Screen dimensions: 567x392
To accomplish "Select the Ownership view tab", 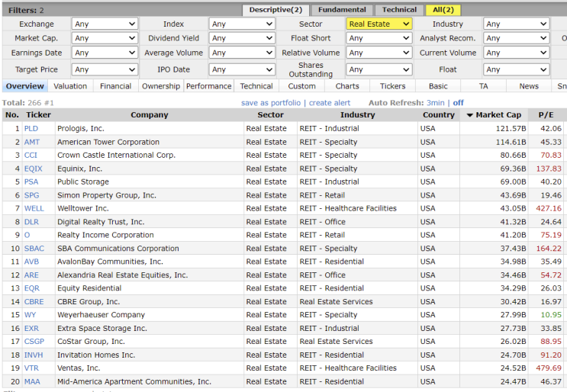I will click(161, 86).
